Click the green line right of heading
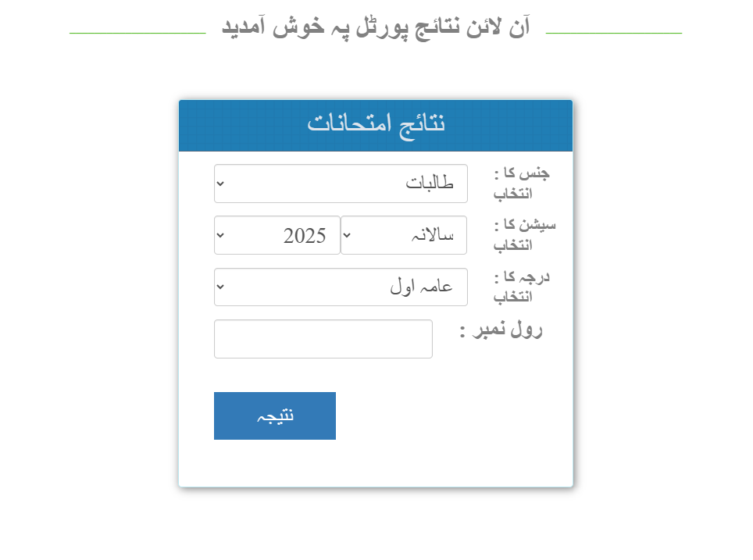The height and width of the screenshot is (560, 753). [x=613, y=34]
